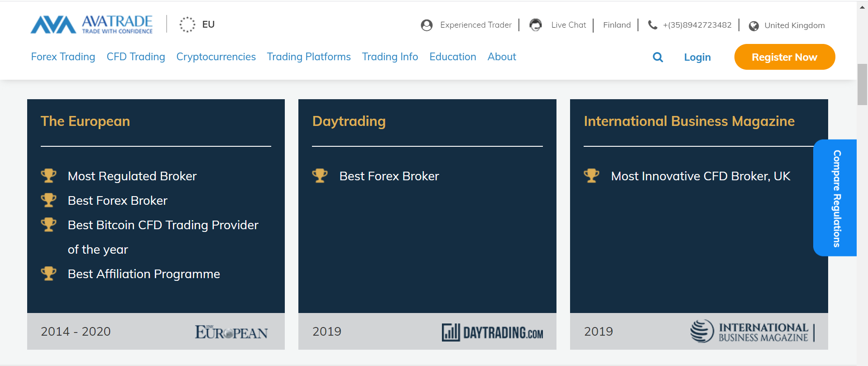868x366 pixels.
Task: Open the site search magnifier icon
Action: pos(658,57)
